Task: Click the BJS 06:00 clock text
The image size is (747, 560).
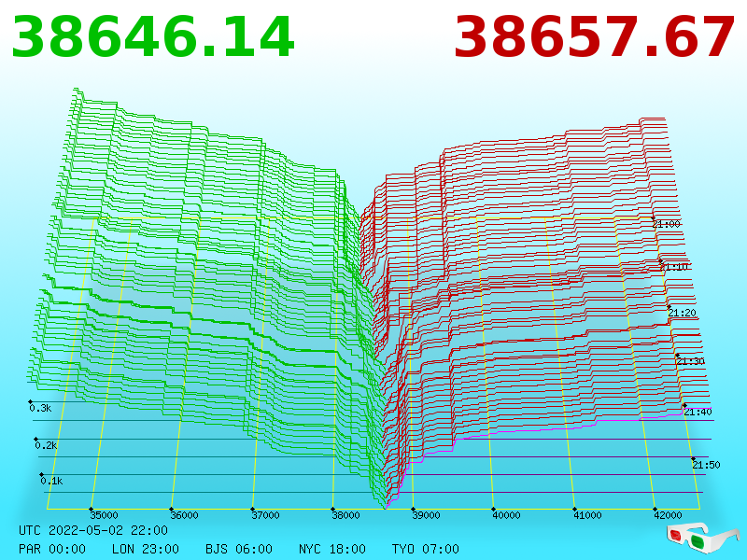Action: (x=239, y=549)
